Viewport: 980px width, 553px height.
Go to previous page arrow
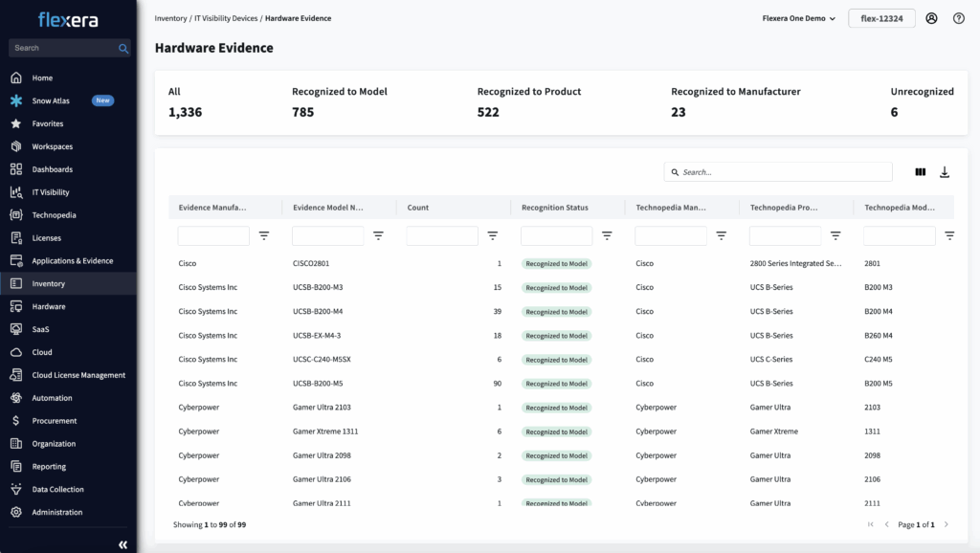point(886,524)
